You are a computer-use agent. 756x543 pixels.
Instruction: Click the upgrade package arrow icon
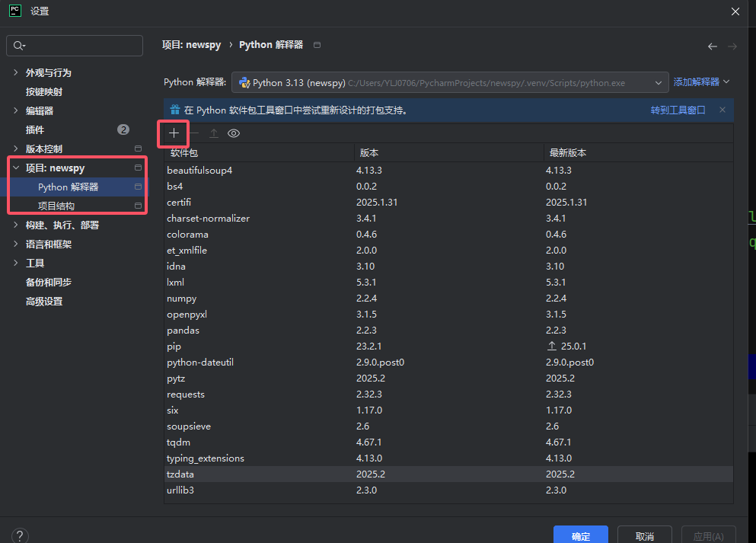214,133
